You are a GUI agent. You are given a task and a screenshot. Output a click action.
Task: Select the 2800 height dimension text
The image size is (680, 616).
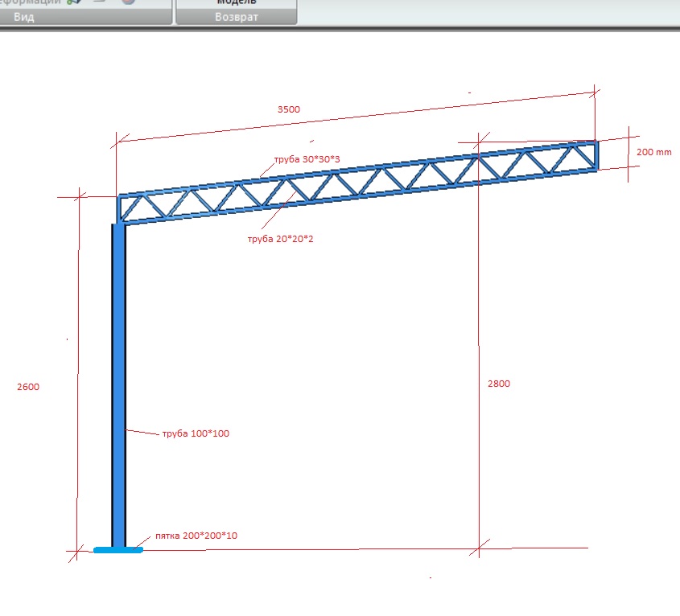coord(499,384)
